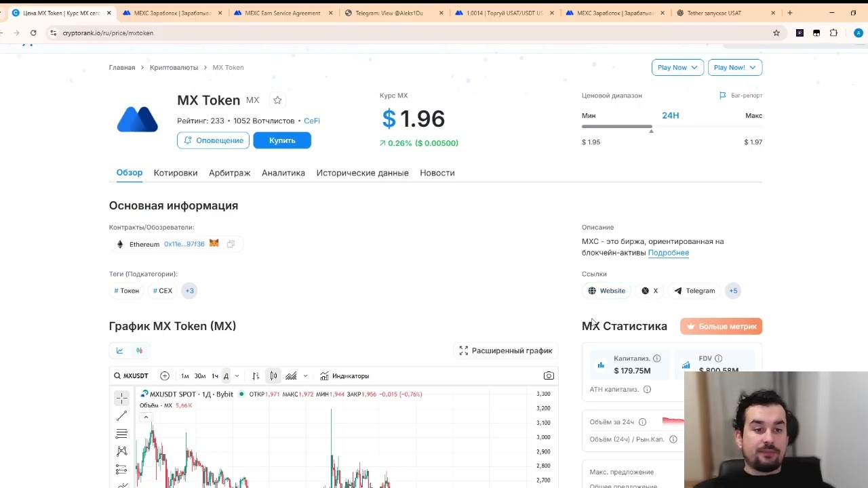The image size is (868, 488).
Task: Click Оповещение alert button
Action: [x=213, y=140]
